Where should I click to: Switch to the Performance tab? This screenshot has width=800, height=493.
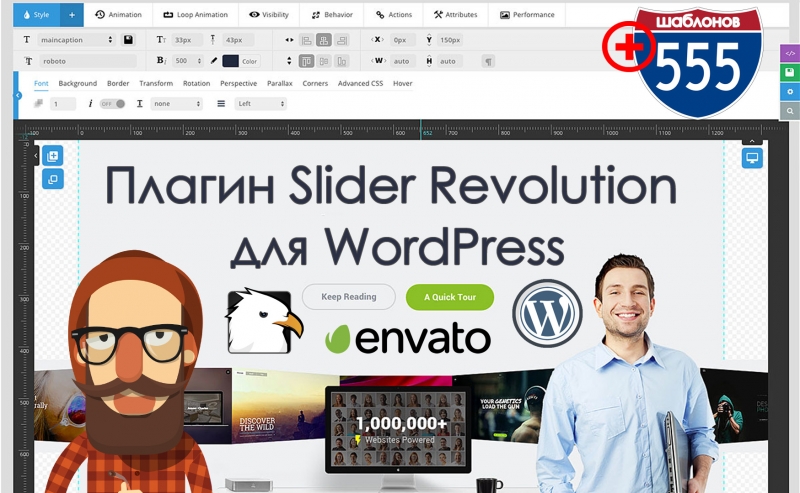(x=527, y=15)
